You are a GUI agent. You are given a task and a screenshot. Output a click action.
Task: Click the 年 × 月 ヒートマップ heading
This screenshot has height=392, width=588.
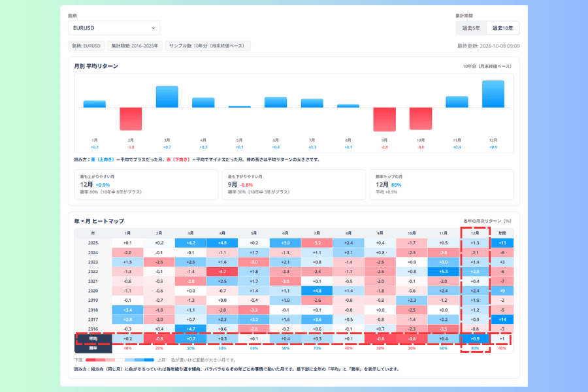click(x=99, y=221)
